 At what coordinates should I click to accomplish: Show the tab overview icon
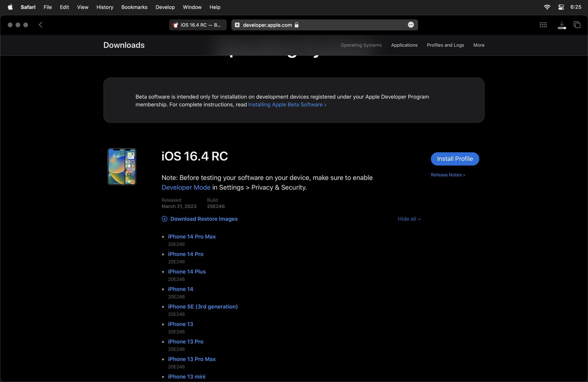(577, 25)
